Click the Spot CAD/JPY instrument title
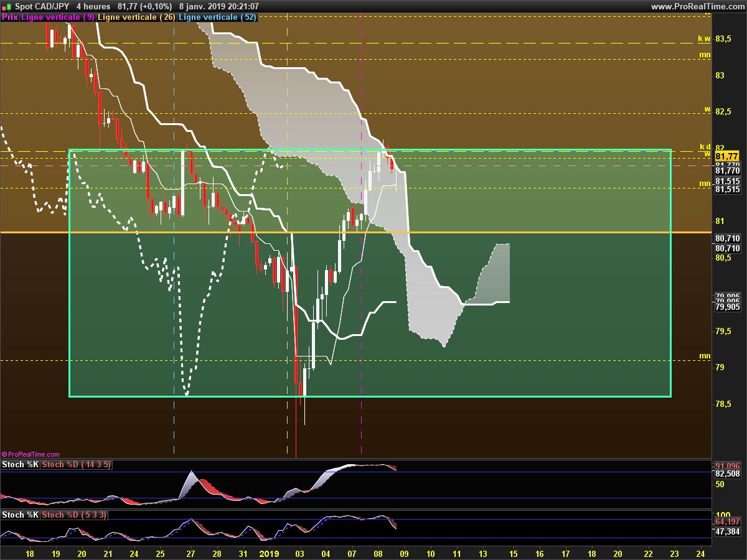This screenshot has width=747, height=560. point(42,6)
